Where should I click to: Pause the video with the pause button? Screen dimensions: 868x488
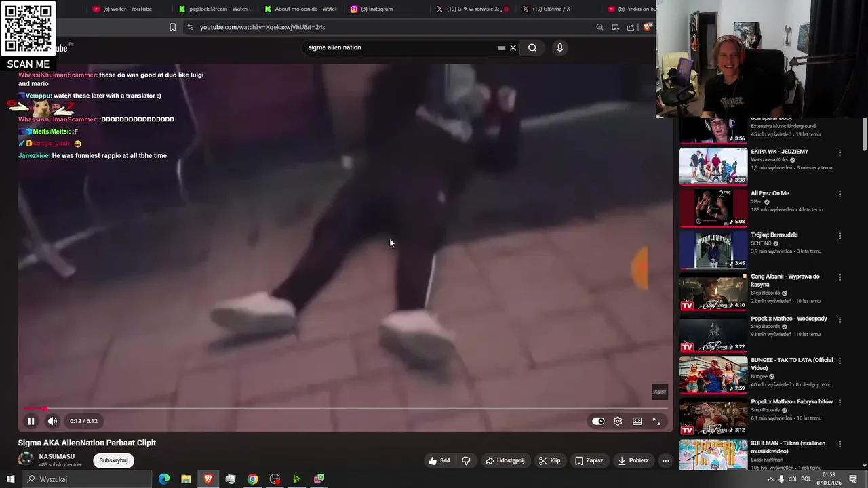(31, 421)
